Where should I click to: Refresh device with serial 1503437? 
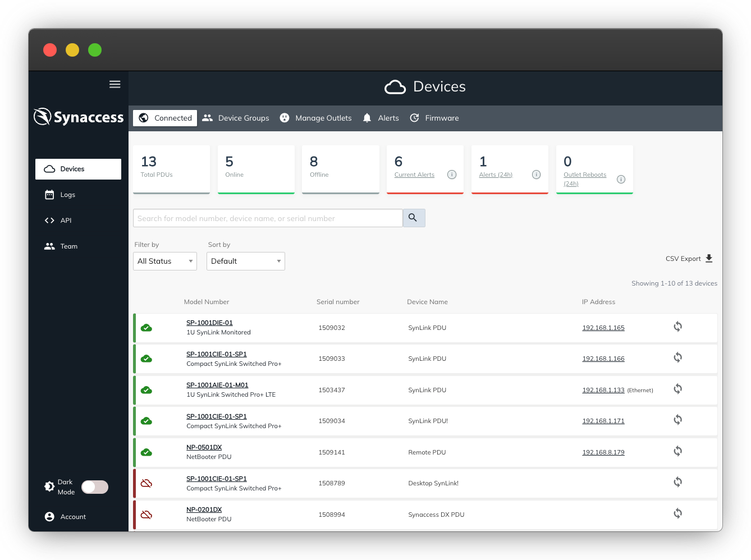678,389
